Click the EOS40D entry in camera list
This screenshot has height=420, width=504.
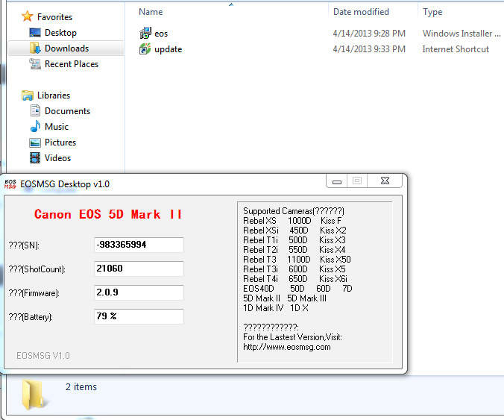click(x=259, y=289)
